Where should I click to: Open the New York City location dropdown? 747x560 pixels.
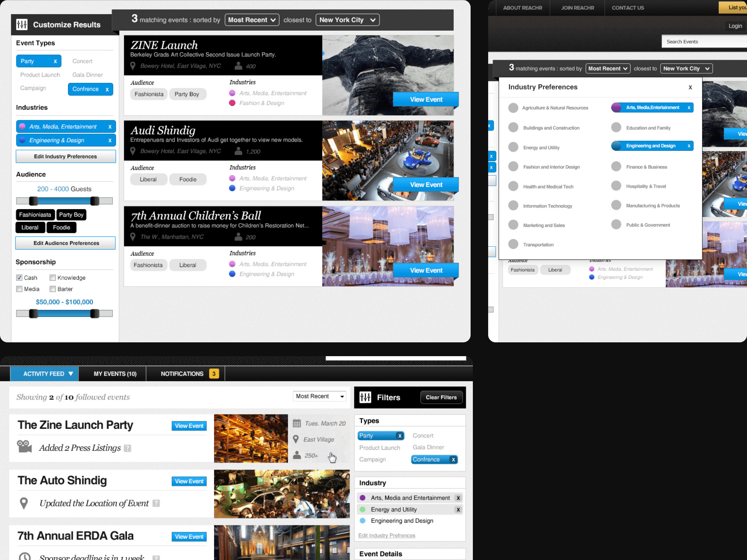pyautogui.click(x=347, y=20)
